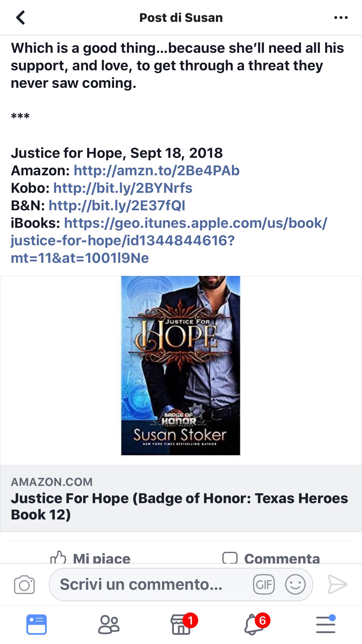
Task: Open the three-dot post options menu
Action: [x=341, y=17]
